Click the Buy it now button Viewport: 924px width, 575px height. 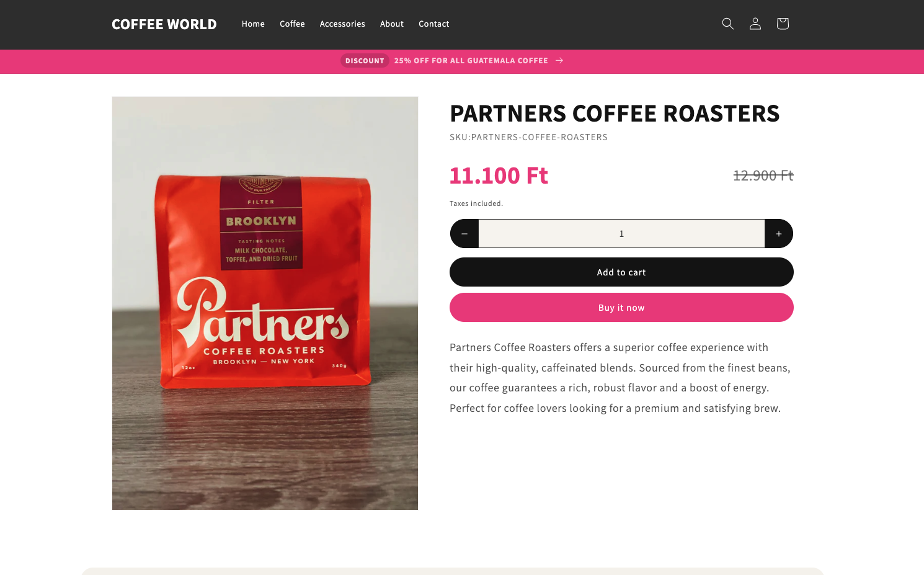[x=621, y=308]
